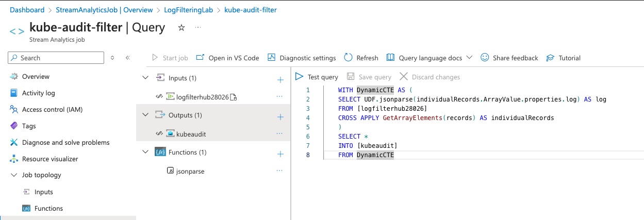Click the kube-audit-filter breadcrumb link

(x=250, y=10)
